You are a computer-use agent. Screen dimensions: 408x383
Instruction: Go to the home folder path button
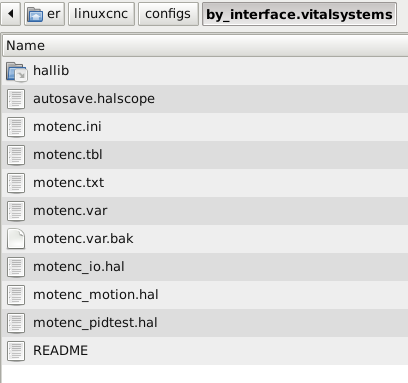(x=44, y=14)
